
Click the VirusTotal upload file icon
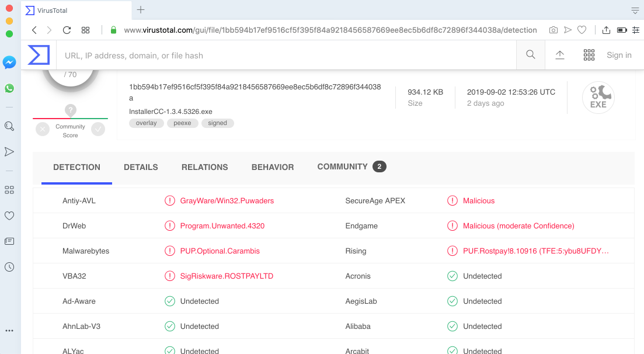(x=560, y=55)
